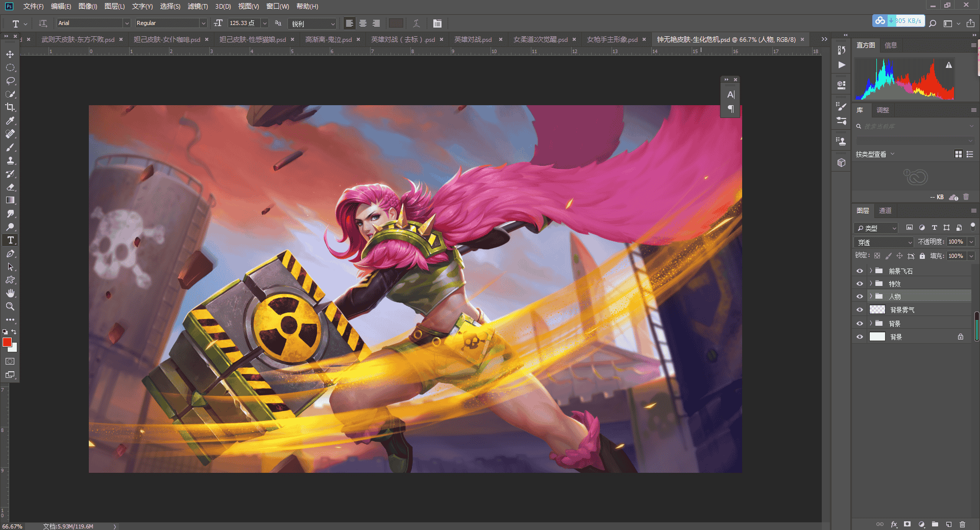This screenshot has height=530, width=980.
Task: Hide the 人物 layer group
Action: [860, 297]
